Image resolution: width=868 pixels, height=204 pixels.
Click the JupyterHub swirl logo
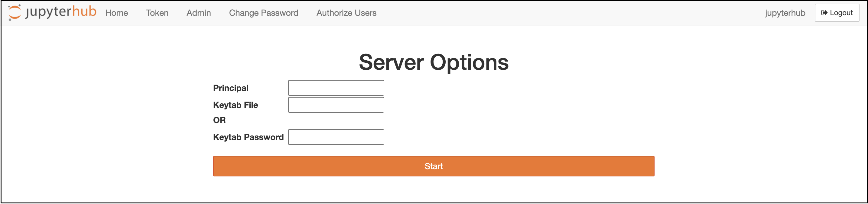click(15, 12)
